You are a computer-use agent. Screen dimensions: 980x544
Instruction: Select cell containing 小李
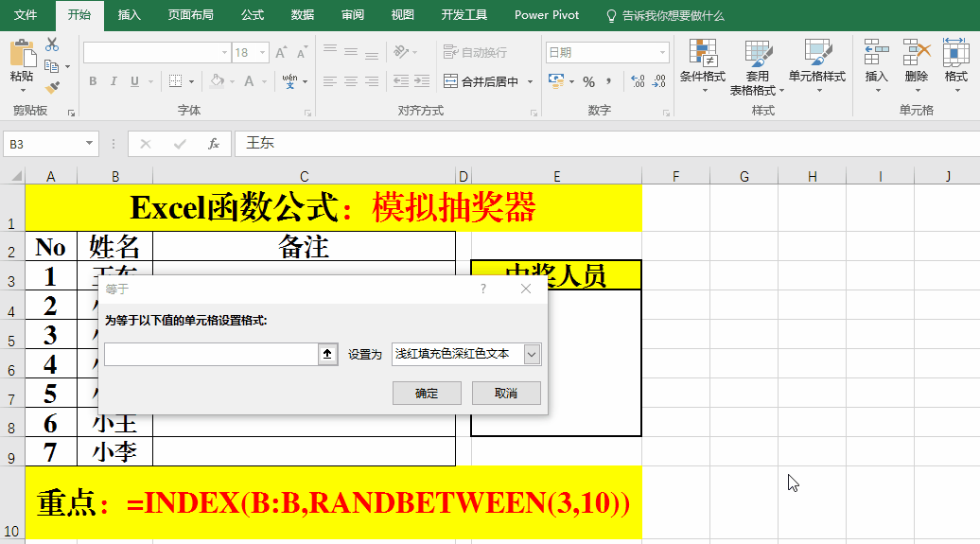(x=115, y=451)
